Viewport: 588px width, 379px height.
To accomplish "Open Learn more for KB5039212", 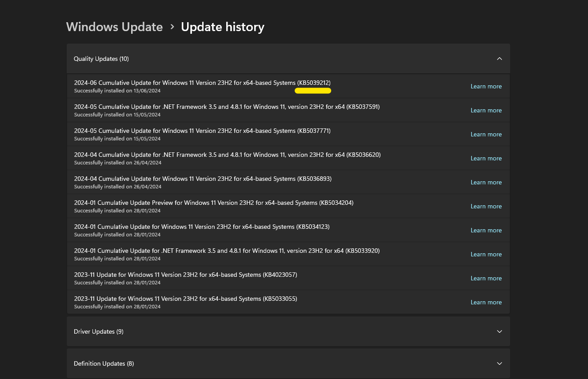I will pos(486,86).
